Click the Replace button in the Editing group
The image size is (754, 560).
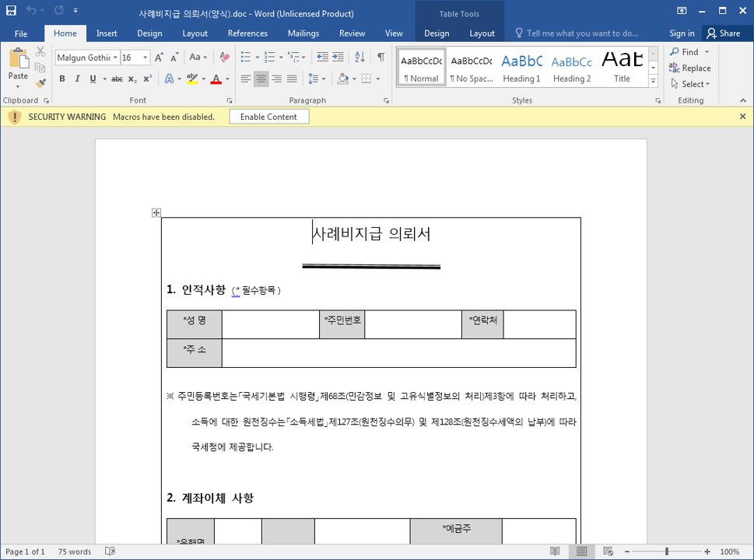690,68
